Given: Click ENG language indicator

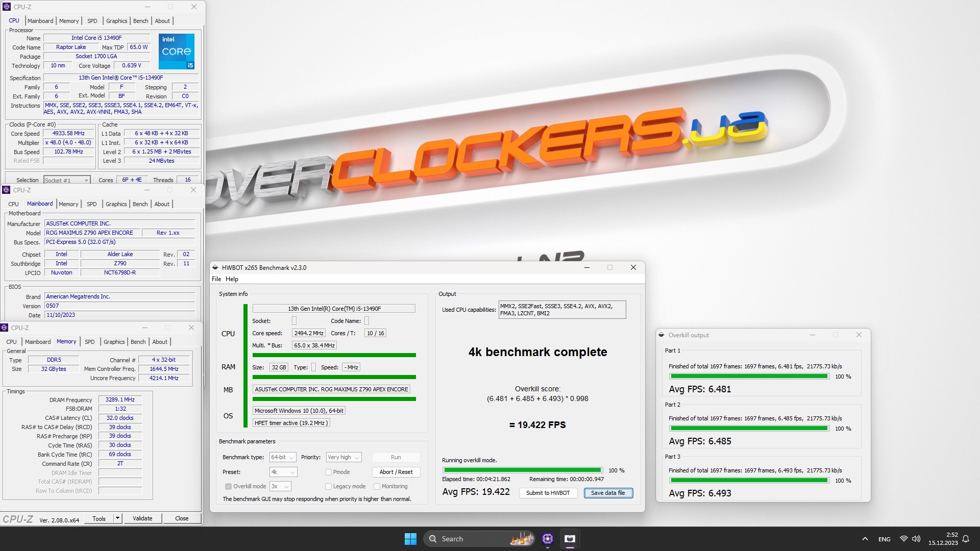Looking at the screenshot, I should tap(885, 539).
